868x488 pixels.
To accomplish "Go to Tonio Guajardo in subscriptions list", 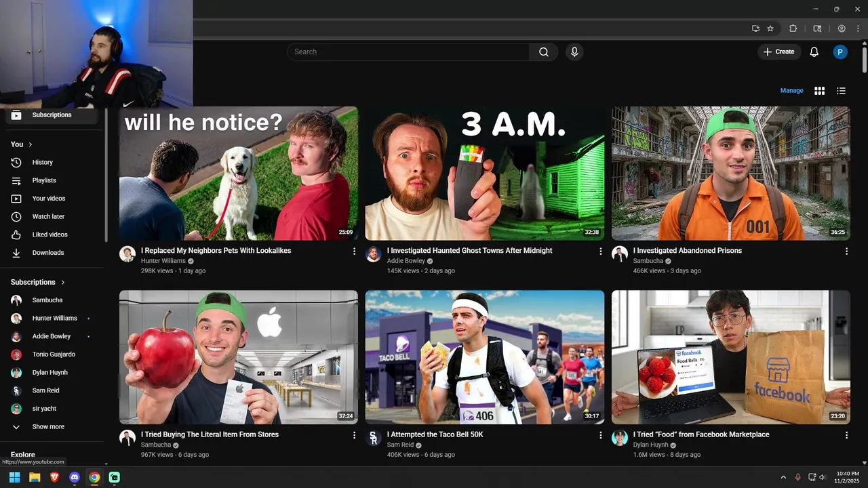I will pos(52,354).
